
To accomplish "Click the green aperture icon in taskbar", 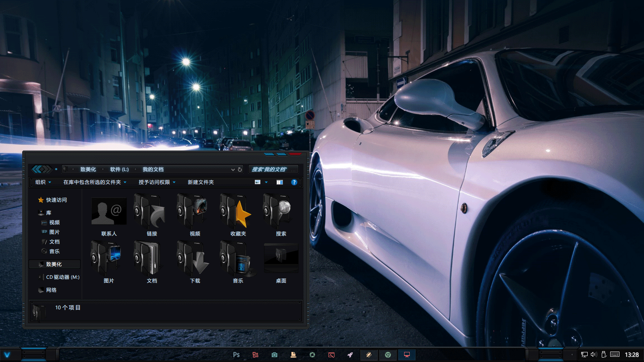I will point(312,355).
